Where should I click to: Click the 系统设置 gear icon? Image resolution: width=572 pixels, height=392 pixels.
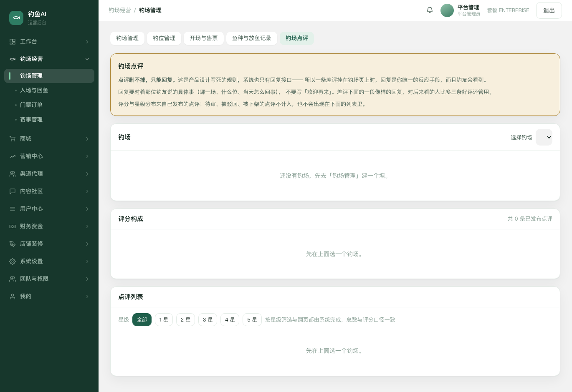[x=13, y=261]
